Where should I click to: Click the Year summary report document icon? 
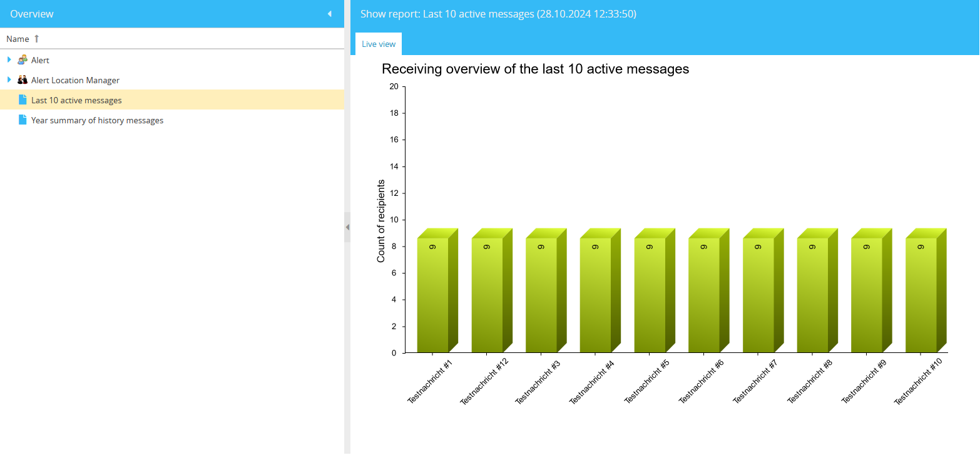23,120
